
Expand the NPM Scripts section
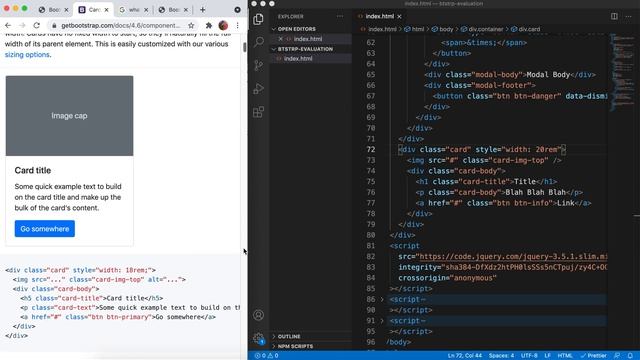pos(296,346)
